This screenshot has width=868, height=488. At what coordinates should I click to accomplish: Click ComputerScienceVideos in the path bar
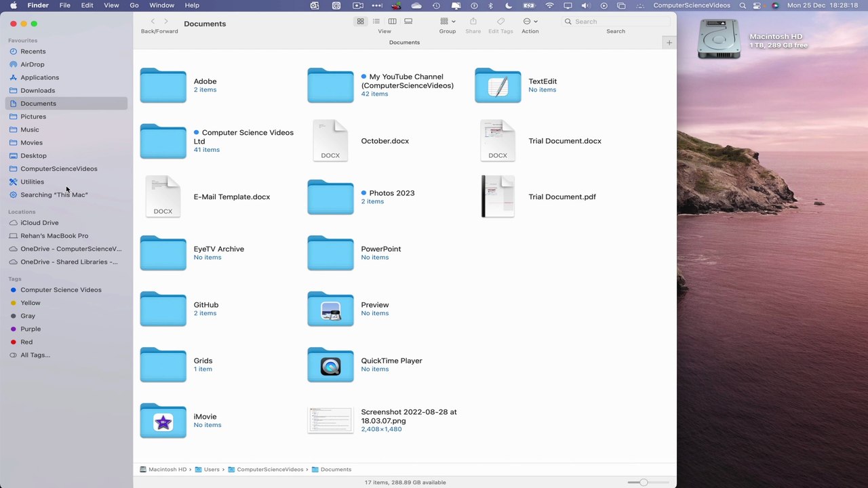[x=266, y=469]
